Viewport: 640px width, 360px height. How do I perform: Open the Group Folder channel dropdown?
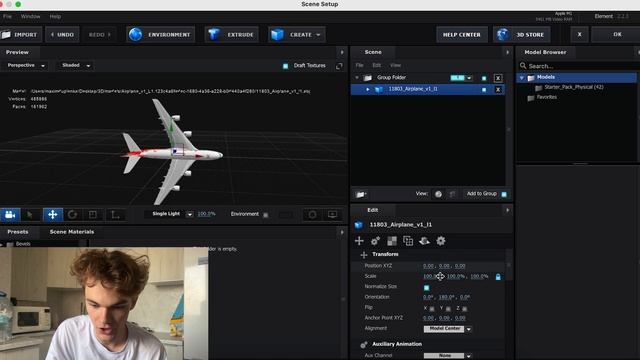coord(469,78)
